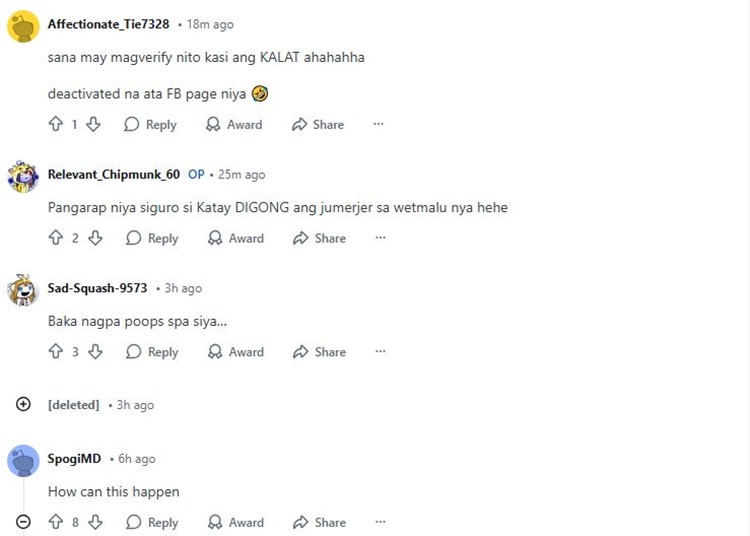Downvote SpogiMD's comment
Viewport: 750px width, 536px height.
point(95,522)
